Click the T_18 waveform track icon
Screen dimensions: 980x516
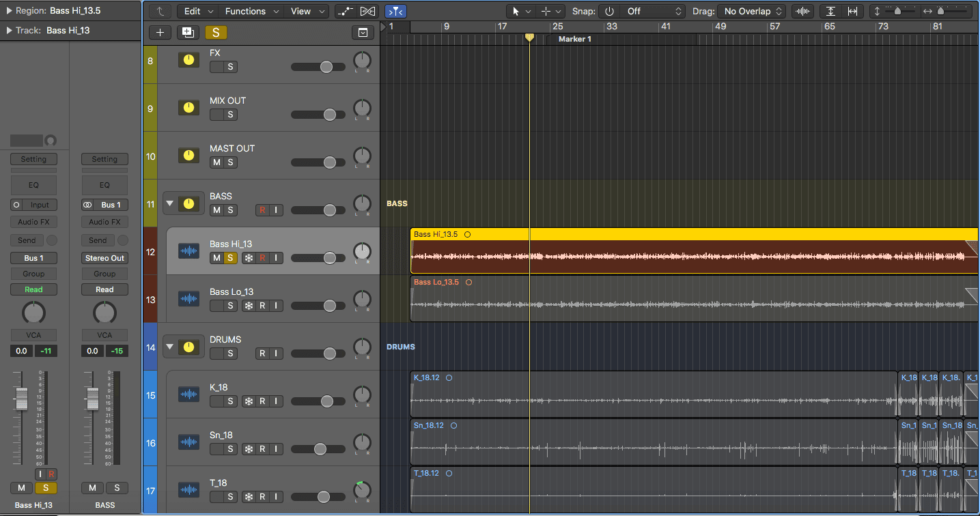point(189,490)
